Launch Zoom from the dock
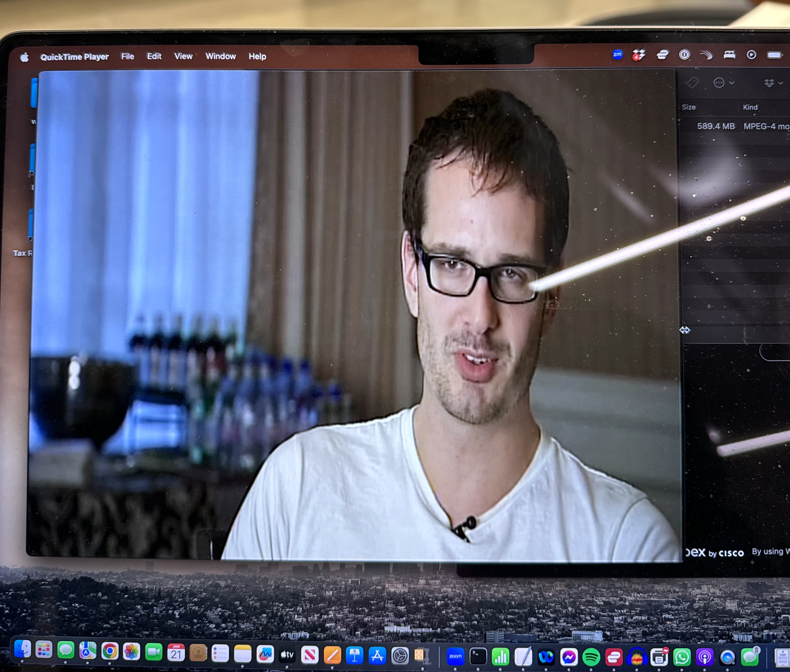Image resolution: width=790 pixels, height=672 pixels. [455, 657]
